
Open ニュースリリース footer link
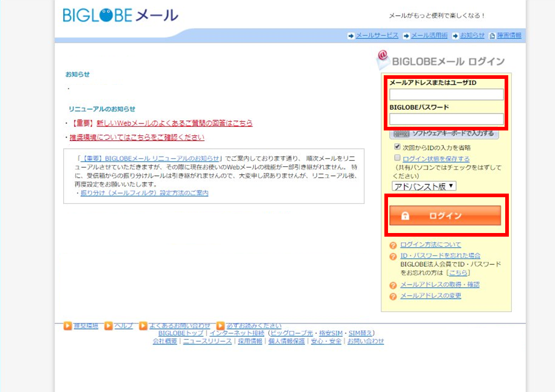coord(208,342)
